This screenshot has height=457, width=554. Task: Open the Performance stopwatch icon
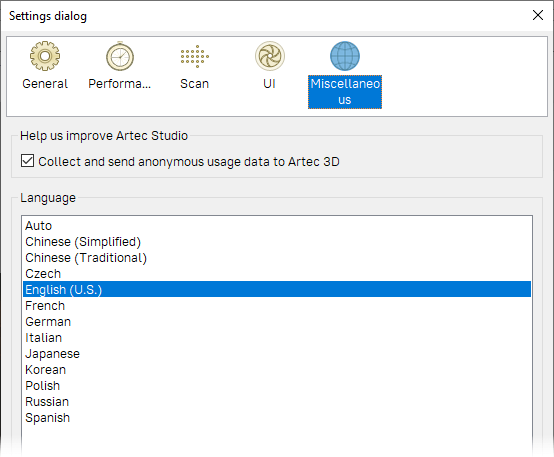pos(120,56)
